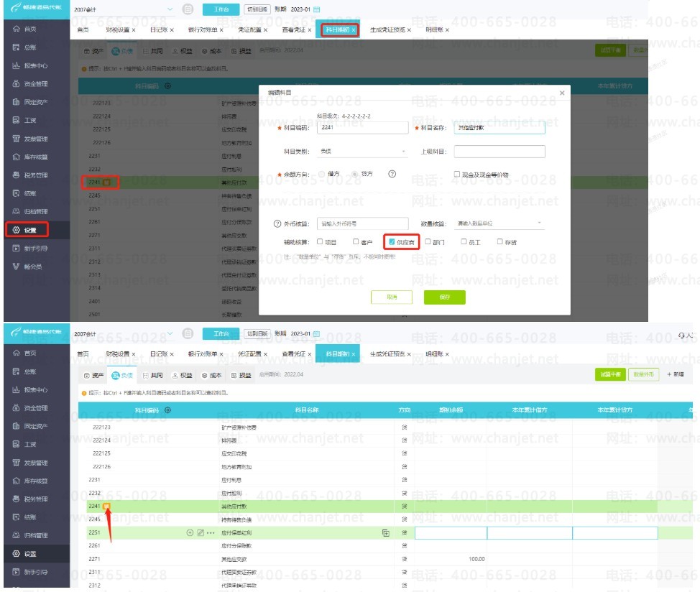Expand the 科目类别 dropdown in dialog
This screenshot has height=592, width=700.
click(x=362, y=152)
